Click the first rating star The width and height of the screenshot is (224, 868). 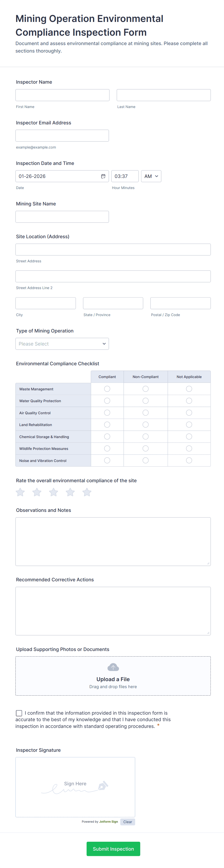(x=20, y=492)
